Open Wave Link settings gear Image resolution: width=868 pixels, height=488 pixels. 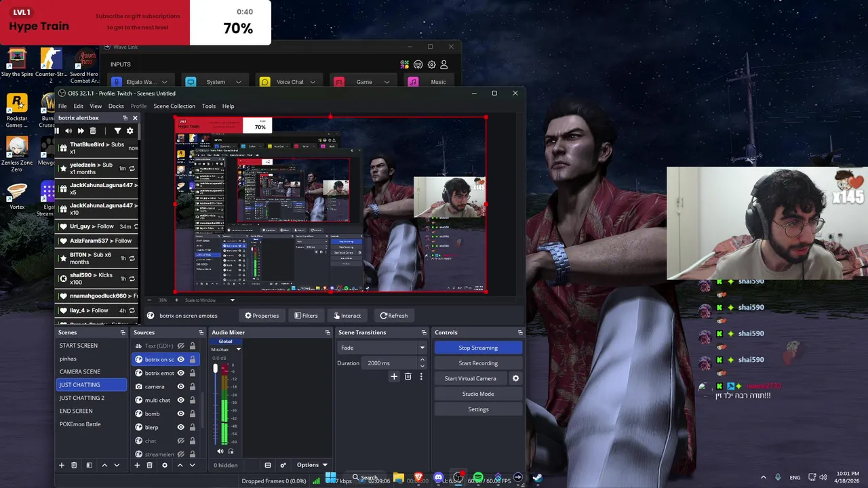pos(431,64)
